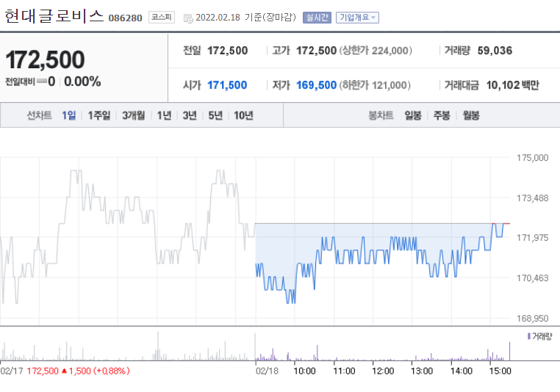Select the 10년 line chart tab
The height and width of the screenshot is (392, 560).
[243, 115]
